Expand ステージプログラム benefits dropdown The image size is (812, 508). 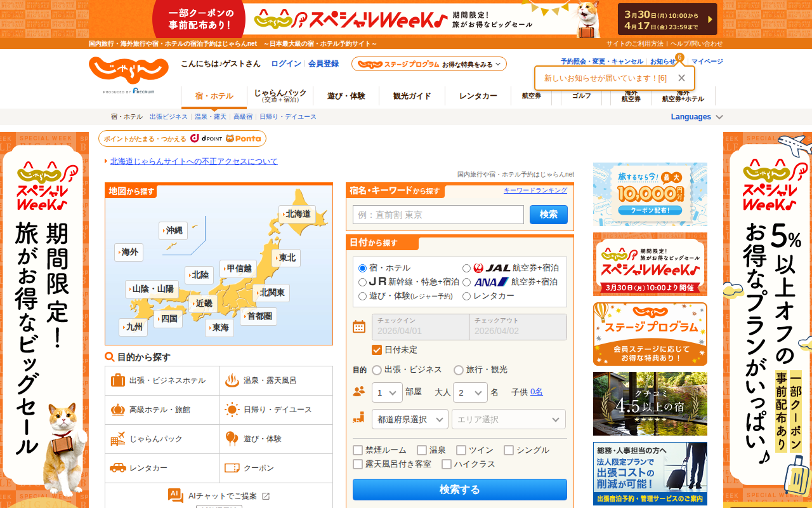click(x=429, y=64)
